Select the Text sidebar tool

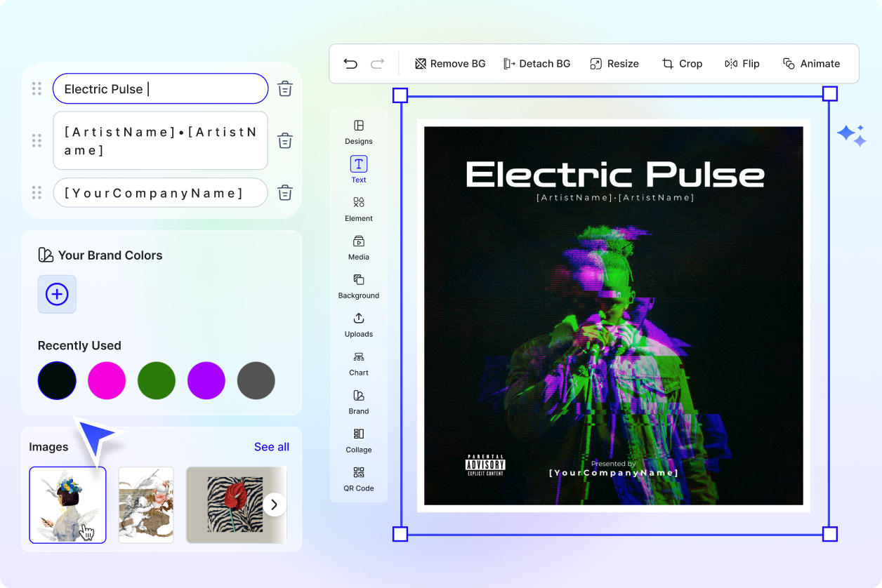(x=359, y=171)
